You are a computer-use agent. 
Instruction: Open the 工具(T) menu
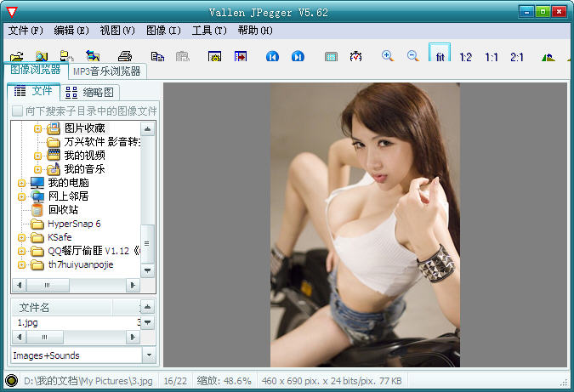click(209, 31)
